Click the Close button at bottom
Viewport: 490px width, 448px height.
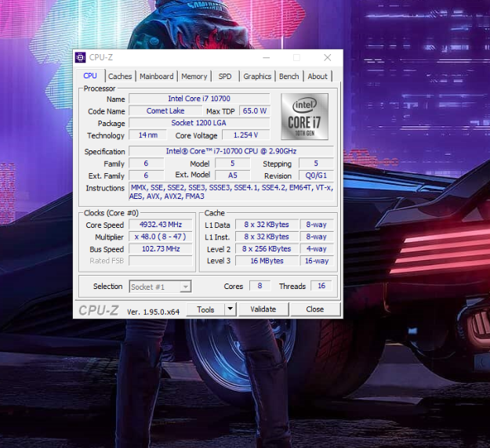point(315,309)
